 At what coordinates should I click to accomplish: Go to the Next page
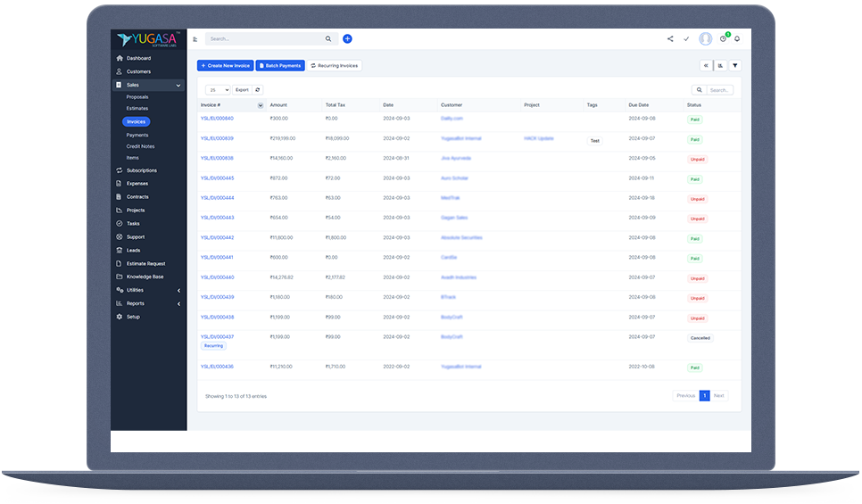(719, 396)
